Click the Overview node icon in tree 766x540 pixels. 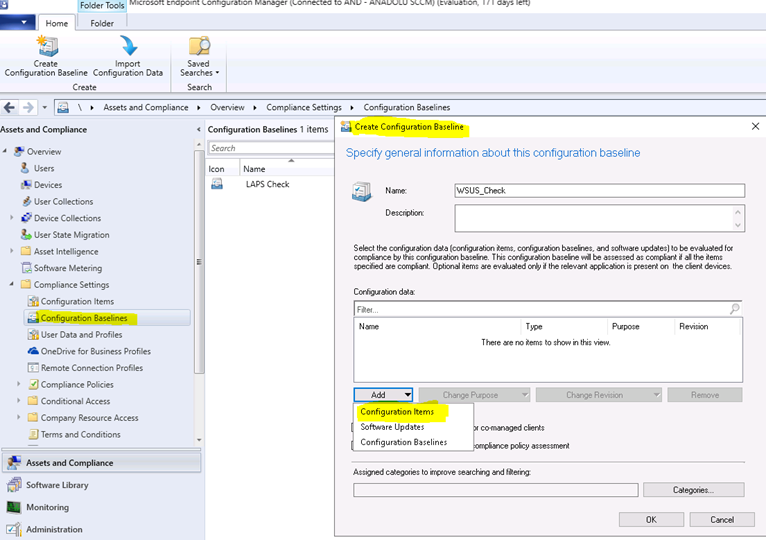pyautogui.click(x=19, y=151)
